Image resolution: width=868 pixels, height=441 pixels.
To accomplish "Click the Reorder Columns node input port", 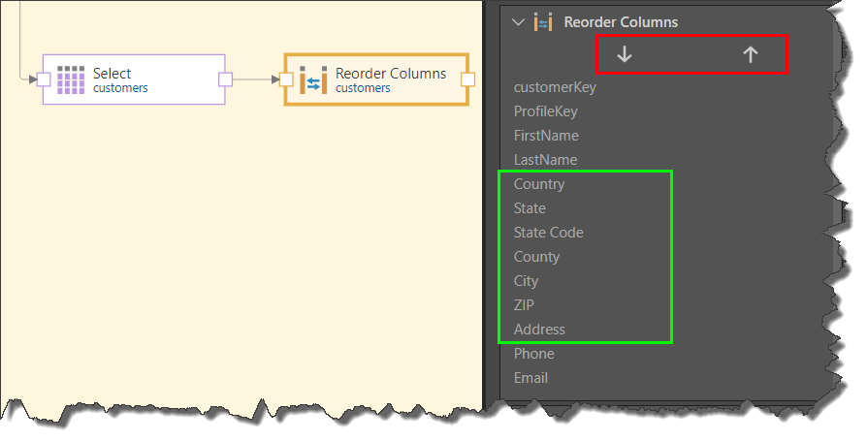I will click(x=286, y=79).
